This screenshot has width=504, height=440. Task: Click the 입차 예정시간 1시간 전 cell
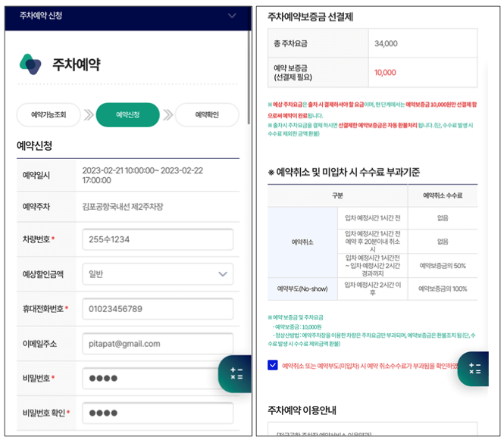tap(373, 218)
